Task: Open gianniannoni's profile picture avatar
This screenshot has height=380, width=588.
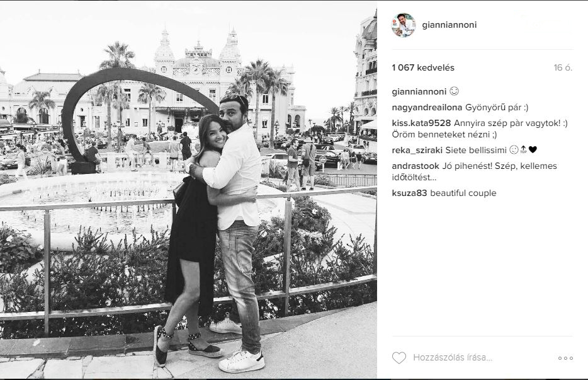Action: pyautogui.click(x=404, y=25)
